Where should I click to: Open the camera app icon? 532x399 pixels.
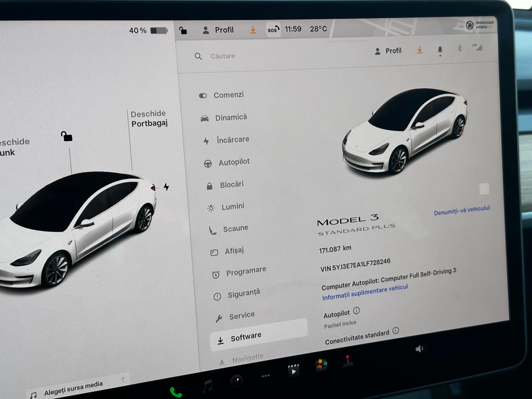pos(237,381)
